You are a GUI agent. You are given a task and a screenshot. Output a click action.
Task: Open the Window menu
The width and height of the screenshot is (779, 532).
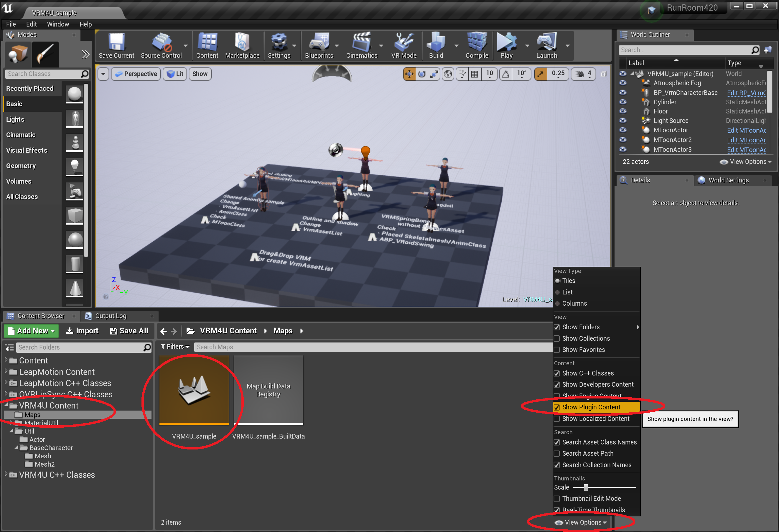(58, 24)
